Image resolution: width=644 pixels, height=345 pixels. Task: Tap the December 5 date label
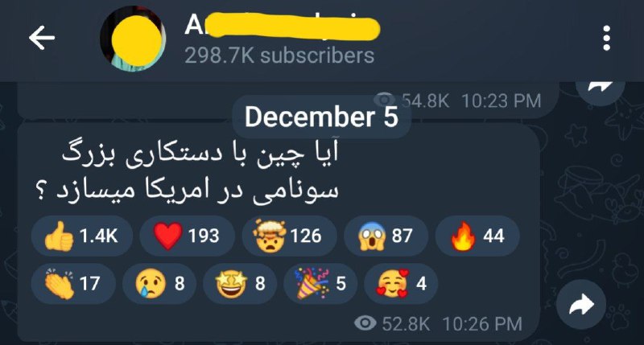(321, 117)
